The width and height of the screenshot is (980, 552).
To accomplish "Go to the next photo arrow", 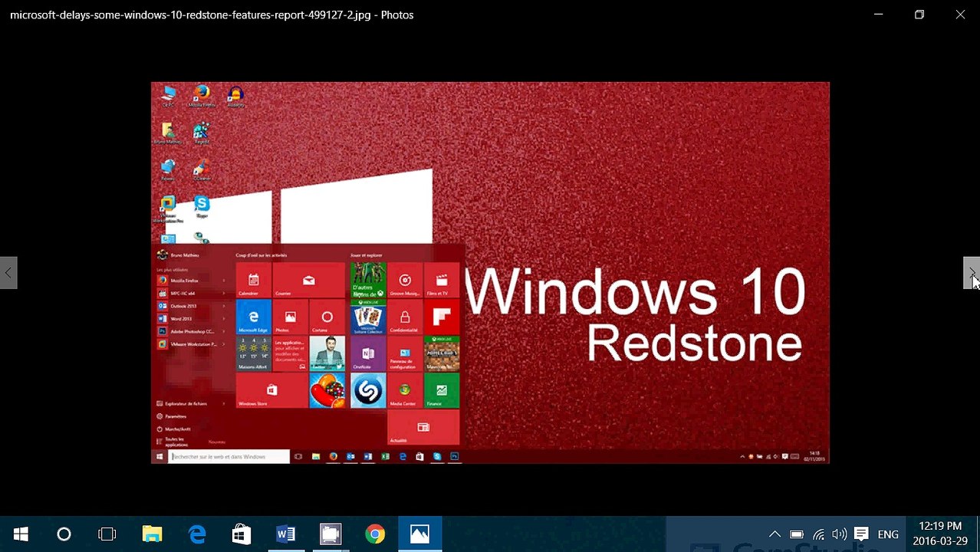I will pyautogui.click(x=972, y=273).
